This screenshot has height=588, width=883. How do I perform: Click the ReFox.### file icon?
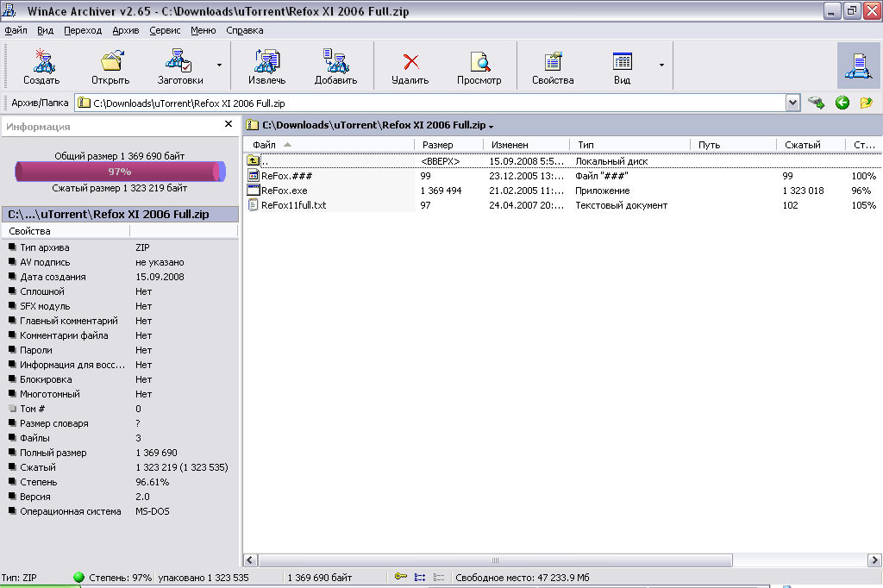[254, 176]
